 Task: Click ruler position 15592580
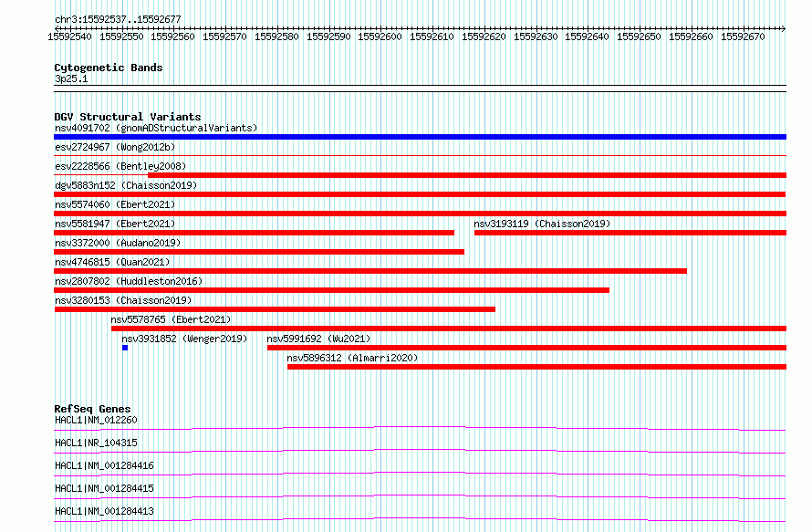pyautogui.click(x=276, y=37)
